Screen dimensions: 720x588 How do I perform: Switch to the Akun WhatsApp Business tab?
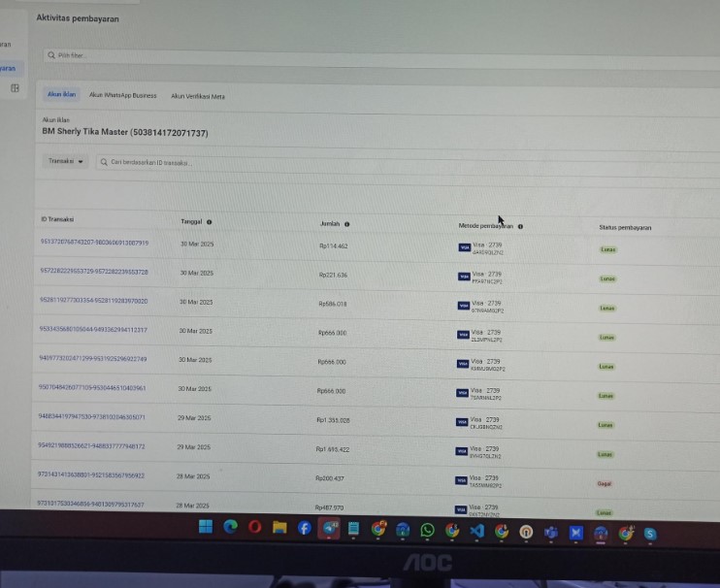pos(122,95)
